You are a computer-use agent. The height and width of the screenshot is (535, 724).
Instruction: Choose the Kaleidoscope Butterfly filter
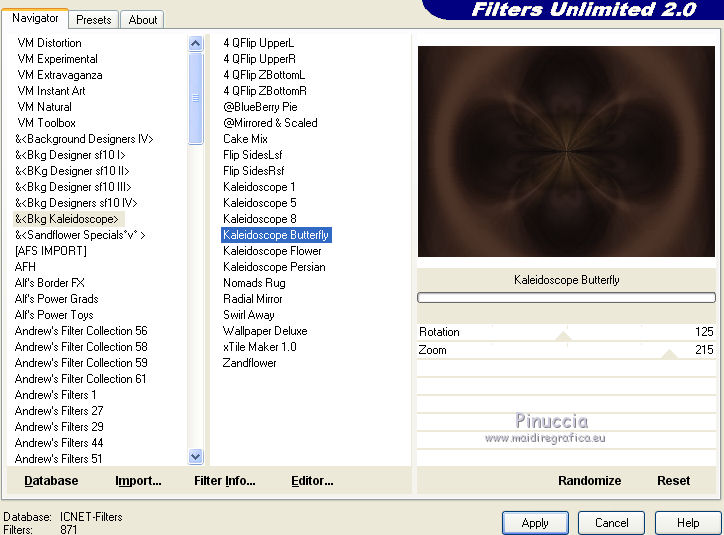[x=276, y=235]
